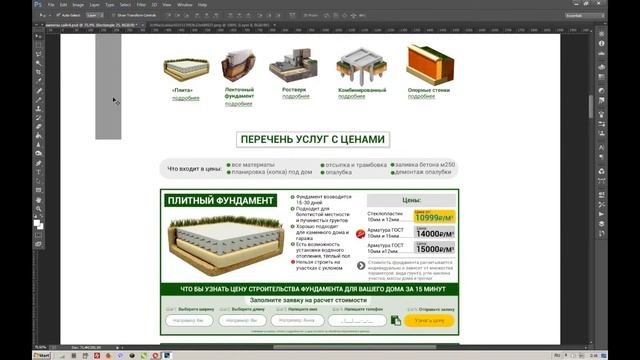This screenshot has width=640, height=360.
Task: Open the status bar document info arrow
Action: tap(118, 348)
